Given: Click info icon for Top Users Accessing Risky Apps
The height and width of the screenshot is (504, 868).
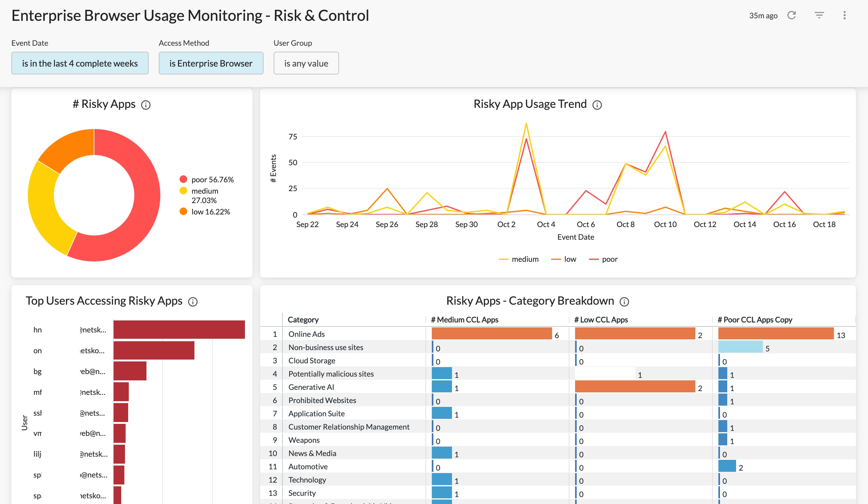Looking at the screenshot, I should click(193, 302).
